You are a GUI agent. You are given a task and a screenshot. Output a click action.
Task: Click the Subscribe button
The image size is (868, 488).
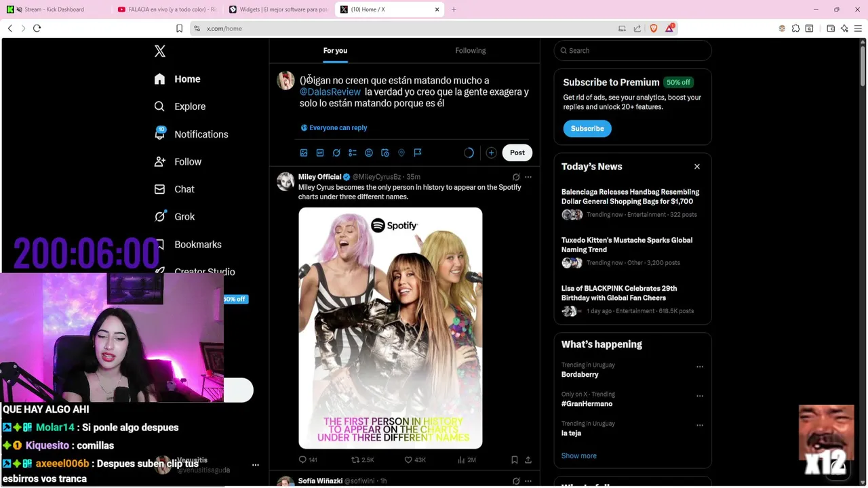(x=587, y=129)
